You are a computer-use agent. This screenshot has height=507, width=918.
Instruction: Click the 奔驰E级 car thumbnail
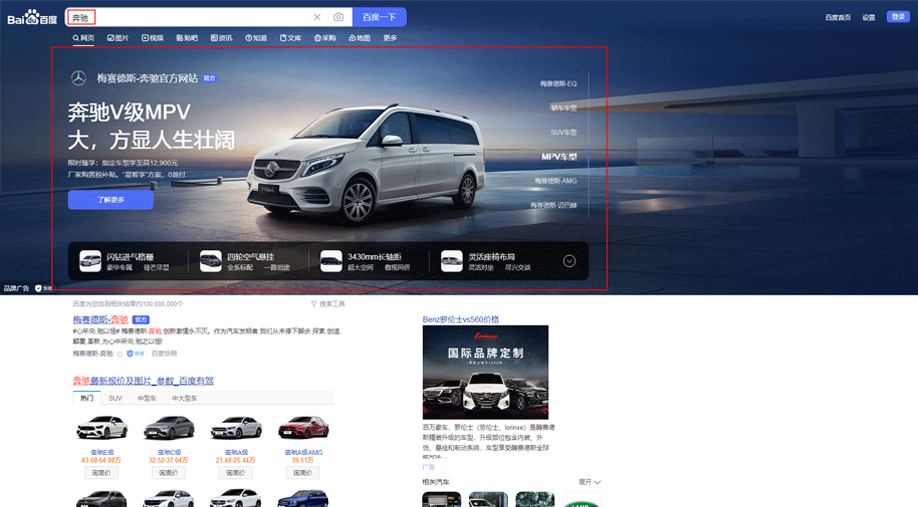point(102,427)
